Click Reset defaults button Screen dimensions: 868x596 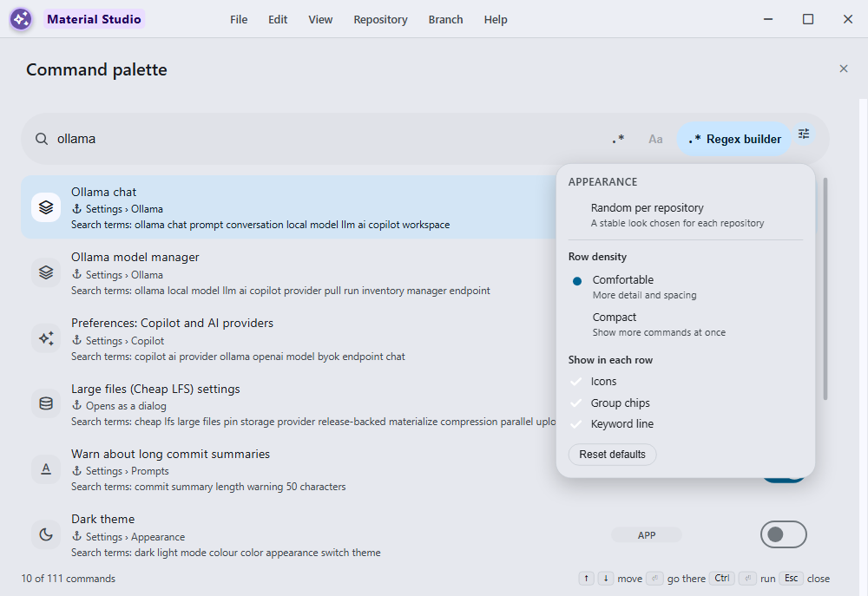point(612,455)
